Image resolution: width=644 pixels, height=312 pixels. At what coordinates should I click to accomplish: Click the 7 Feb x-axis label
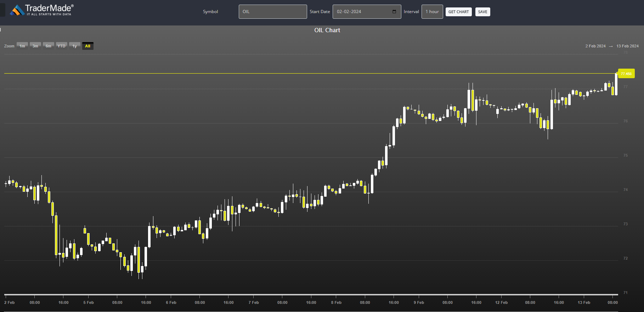[254, 302]
